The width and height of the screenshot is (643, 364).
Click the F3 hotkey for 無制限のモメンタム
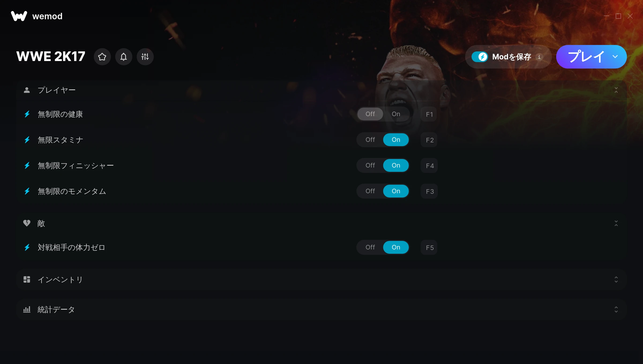coord(429,191)
